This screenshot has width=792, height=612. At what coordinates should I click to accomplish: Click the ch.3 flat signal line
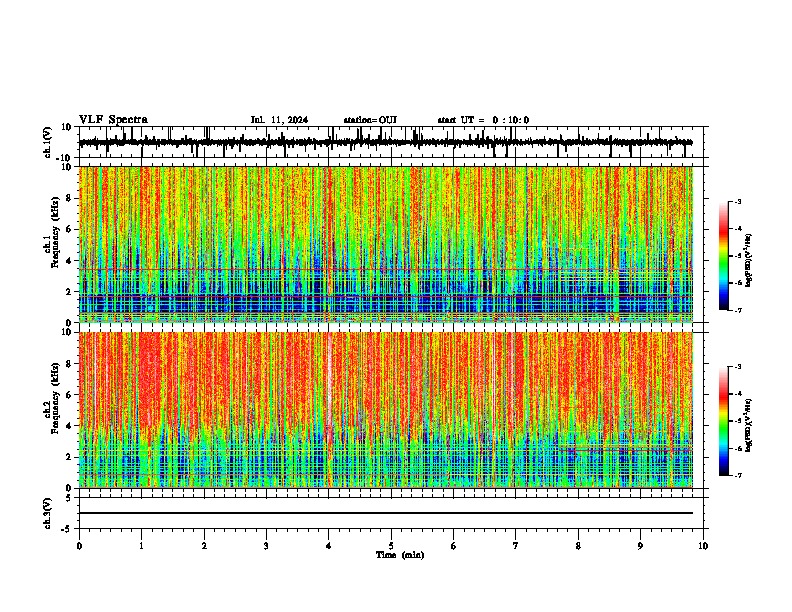pos(386,513)
